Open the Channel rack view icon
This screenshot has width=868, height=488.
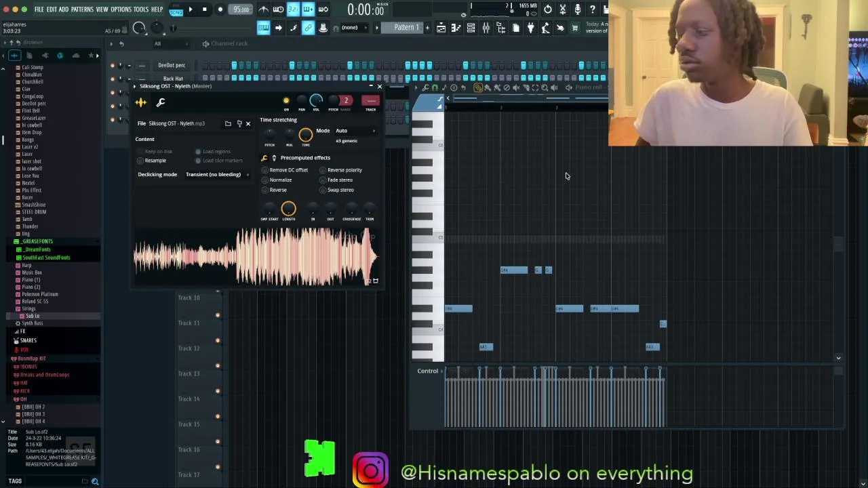coord(471,28)
